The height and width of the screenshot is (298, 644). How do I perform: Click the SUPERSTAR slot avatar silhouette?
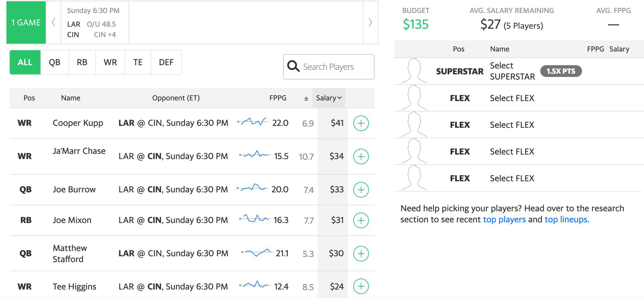click(x=414, y=71)
